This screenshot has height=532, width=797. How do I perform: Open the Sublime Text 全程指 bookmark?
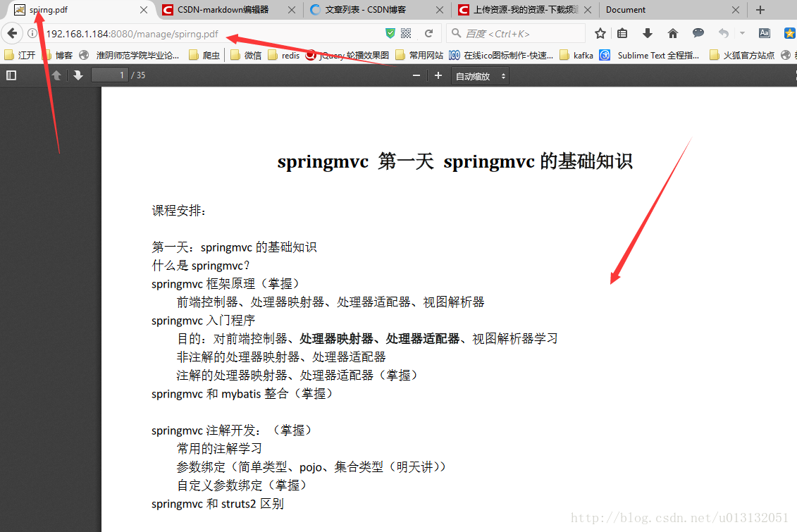coord(655,55)
